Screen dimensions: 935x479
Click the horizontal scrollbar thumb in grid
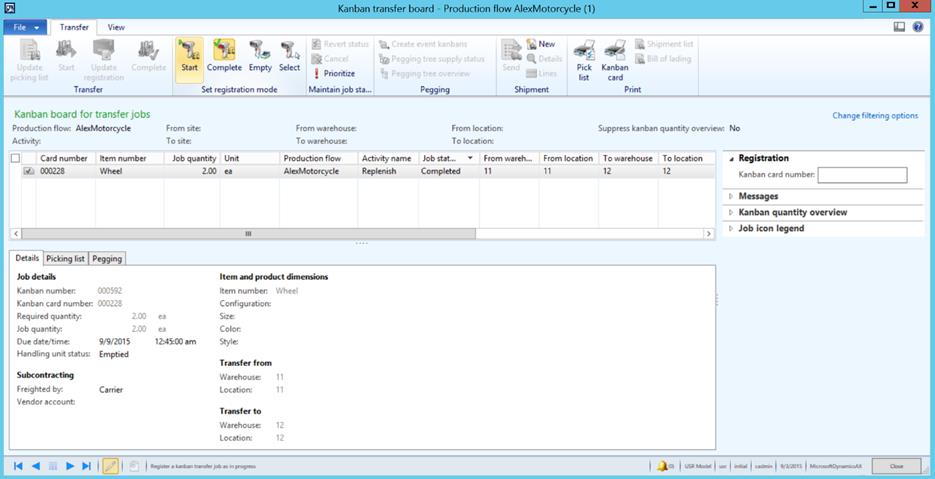[249, 234]
